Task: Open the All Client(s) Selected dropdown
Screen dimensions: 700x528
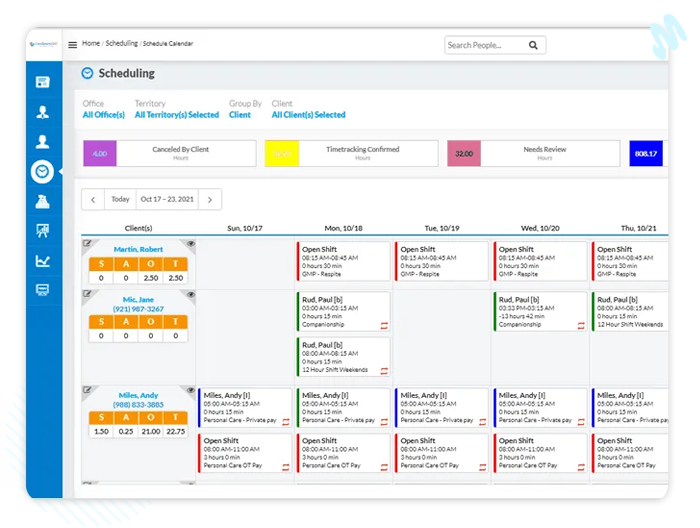Action: tap(308, 115)
